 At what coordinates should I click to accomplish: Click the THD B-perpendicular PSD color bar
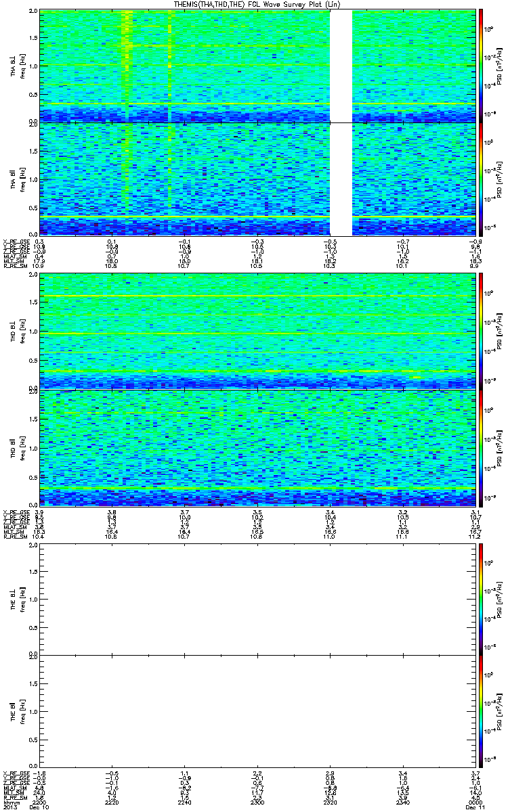(481, 332)
